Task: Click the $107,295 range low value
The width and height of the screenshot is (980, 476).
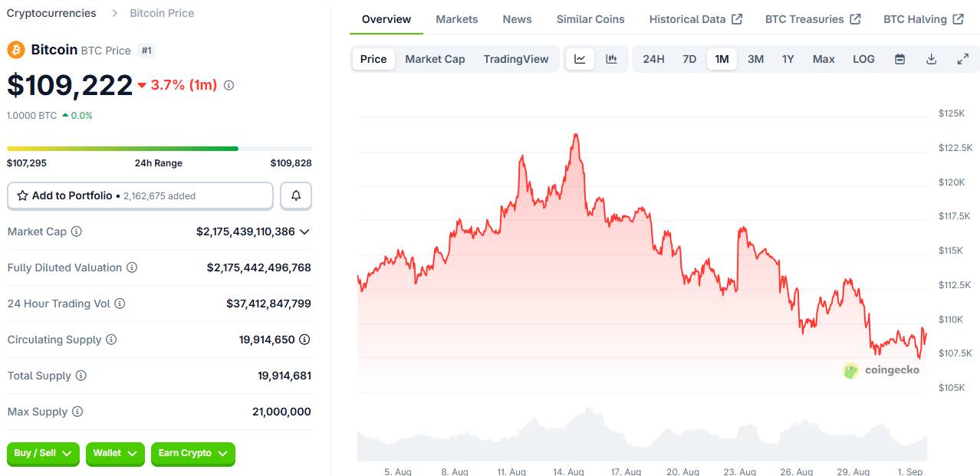Action: pos(27,163)
